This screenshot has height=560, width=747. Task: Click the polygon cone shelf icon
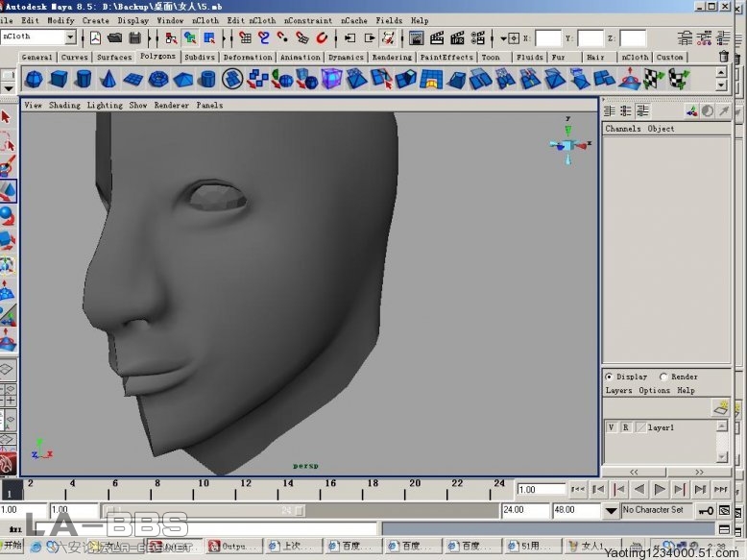(108, 79)
